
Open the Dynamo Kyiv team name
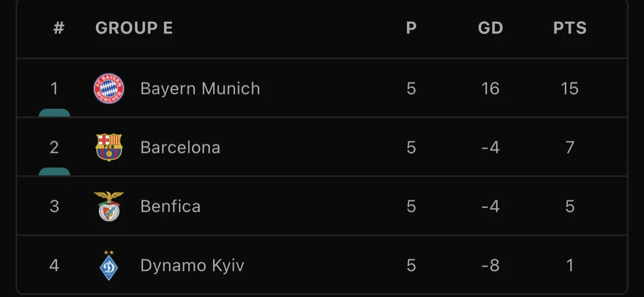pos(192,265)
